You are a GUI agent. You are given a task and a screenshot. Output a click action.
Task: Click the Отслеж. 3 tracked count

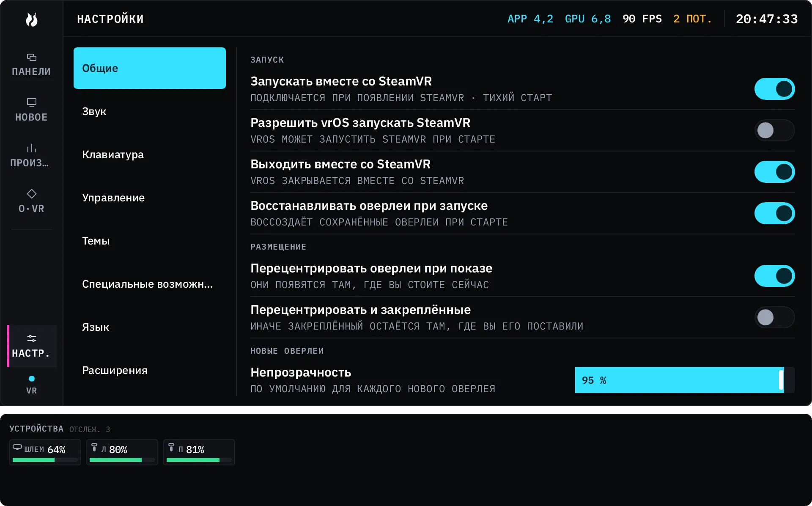pos(90,429)
